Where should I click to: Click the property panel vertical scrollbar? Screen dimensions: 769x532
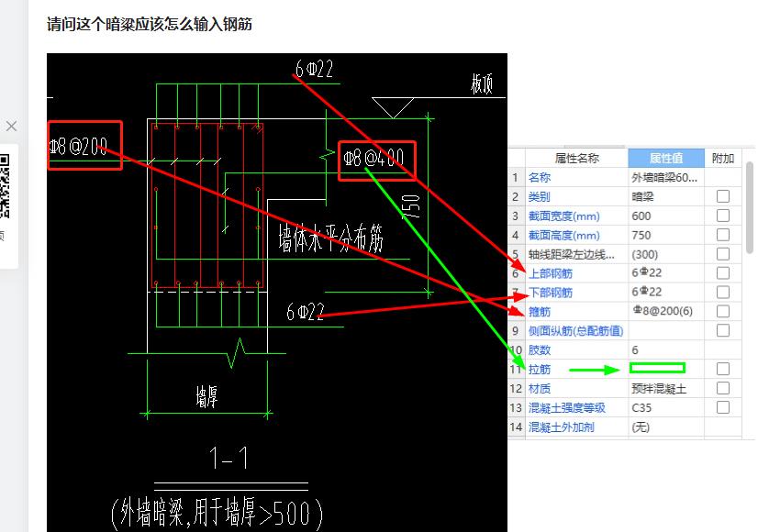pyautogui.click(x=750, y=207)
